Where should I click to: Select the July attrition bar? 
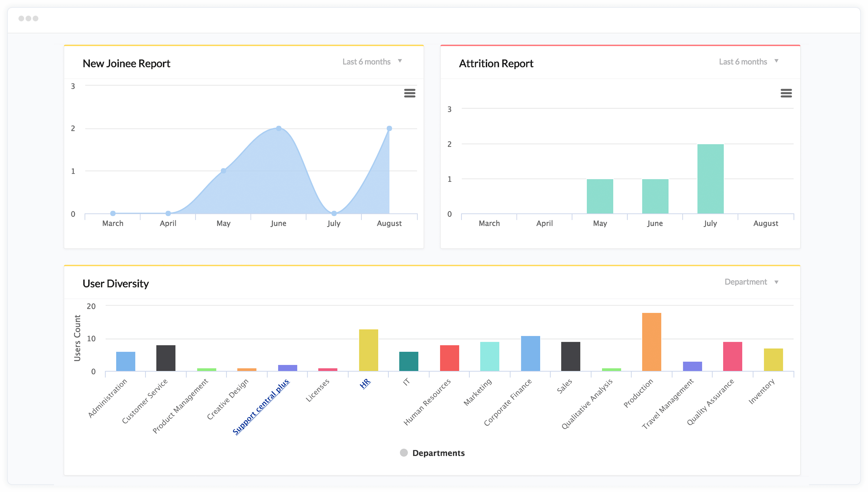click(x=710, y=178)
